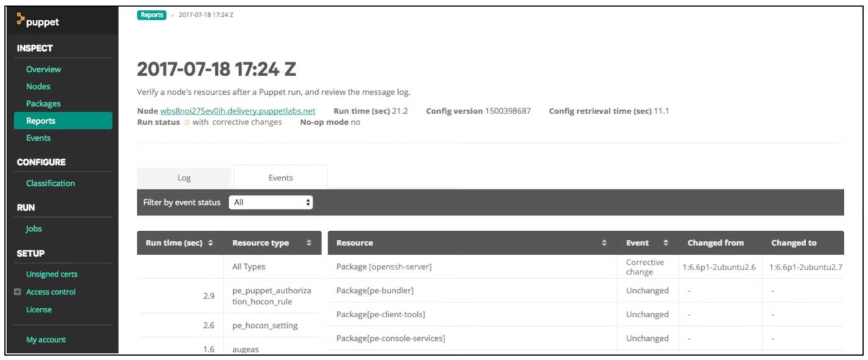This screenshot has width=868, height=360.
Task: Click Changed to column header
Action: tap(794, 243)
